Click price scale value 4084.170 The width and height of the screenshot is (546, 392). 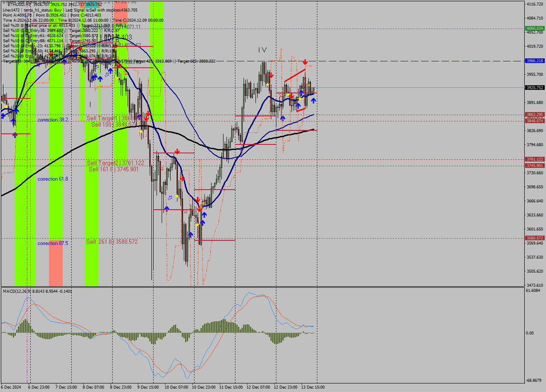(535, 18)
